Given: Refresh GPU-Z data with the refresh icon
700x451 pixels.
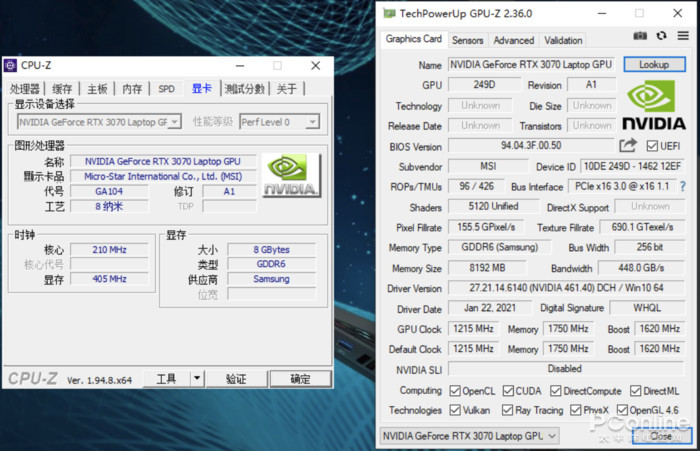Looking at the screenshot, I should click(662, 35).
